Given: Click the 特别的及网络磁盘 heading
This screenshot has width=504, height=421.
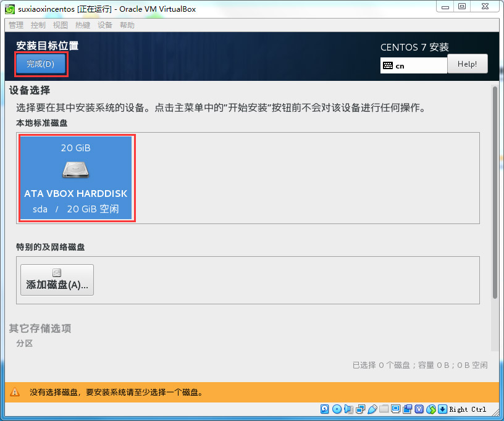Looking at the screenshot, I should [x=51, y=247].
